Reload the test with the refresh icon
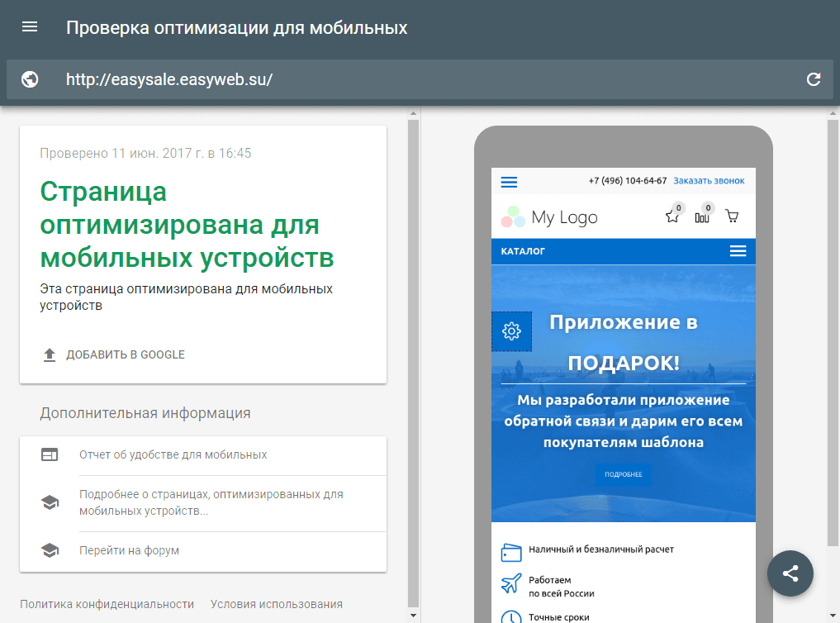Image resolution: width=840 pixels, height=623 pixels. click(814, 79)
